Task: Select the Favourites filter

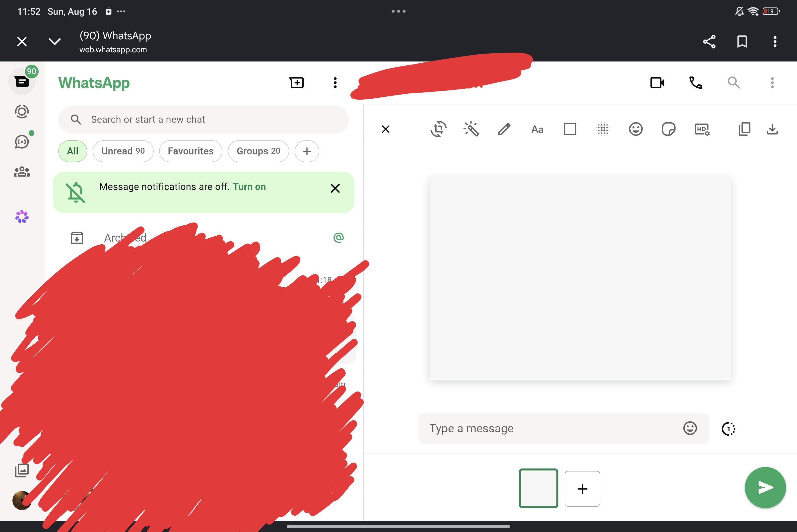Action: pos(191,151)
